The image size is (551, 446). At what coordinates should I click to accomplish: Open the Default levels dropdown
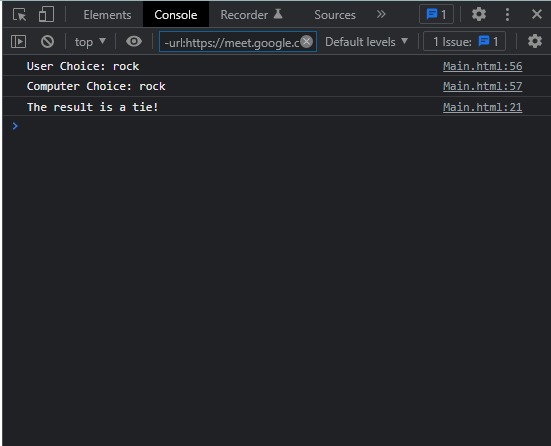(367, 42)
